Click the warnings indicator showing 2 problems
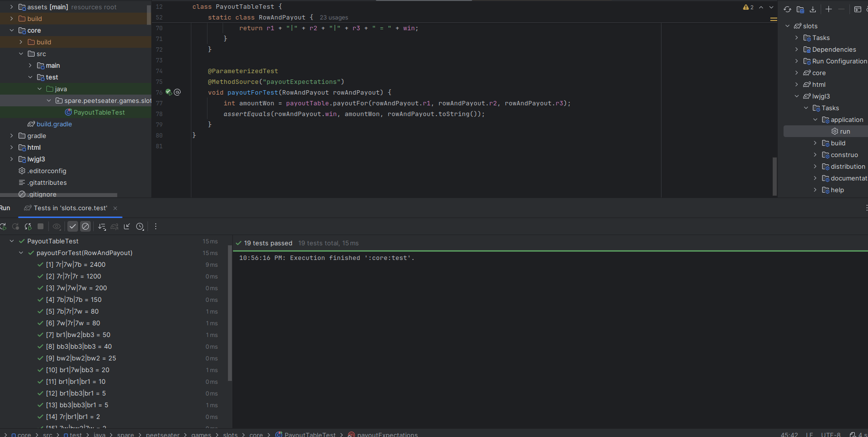Image resolution: width=868 pixels, height=437 pixels. (x=748, y=7)
